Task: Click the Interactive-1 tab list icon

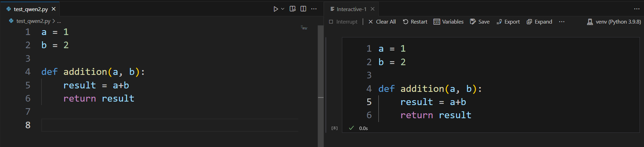Action: coord(332,9)
